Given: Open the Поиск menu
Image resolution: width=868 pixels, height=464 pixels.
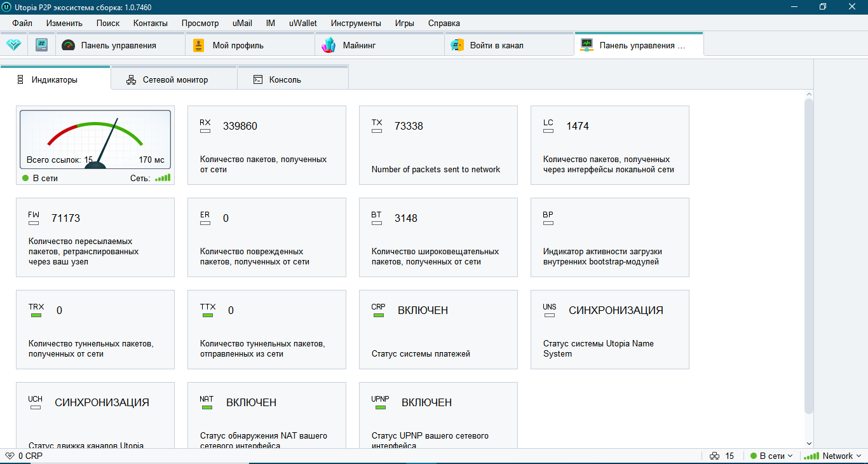Looking at the screenshot, I should 108,23.
